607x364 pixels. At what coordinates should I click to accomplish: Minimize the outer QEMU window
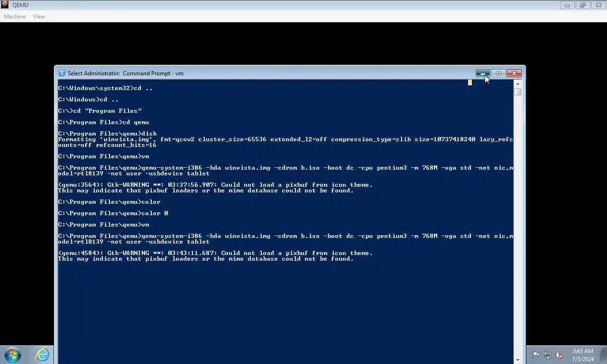point(567,5)
